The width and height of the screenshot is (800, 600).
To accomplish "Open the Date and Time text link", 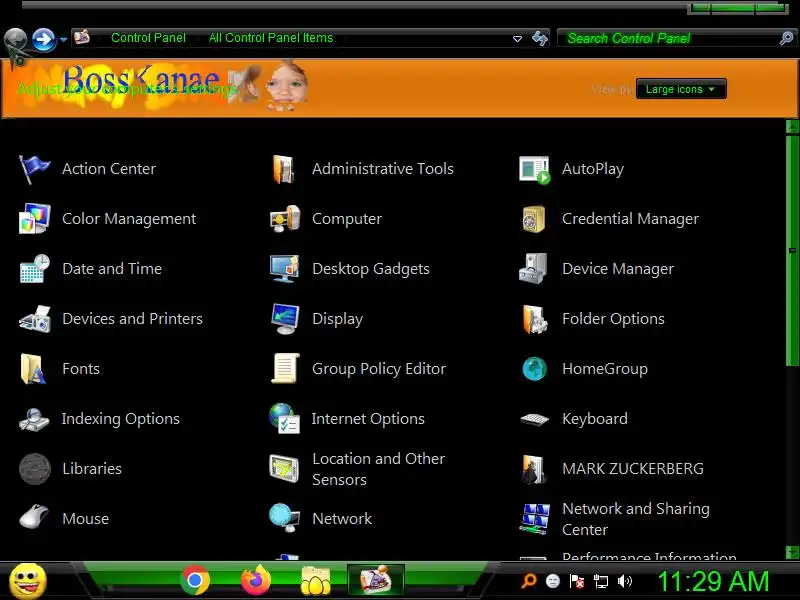I will (112, 269).
